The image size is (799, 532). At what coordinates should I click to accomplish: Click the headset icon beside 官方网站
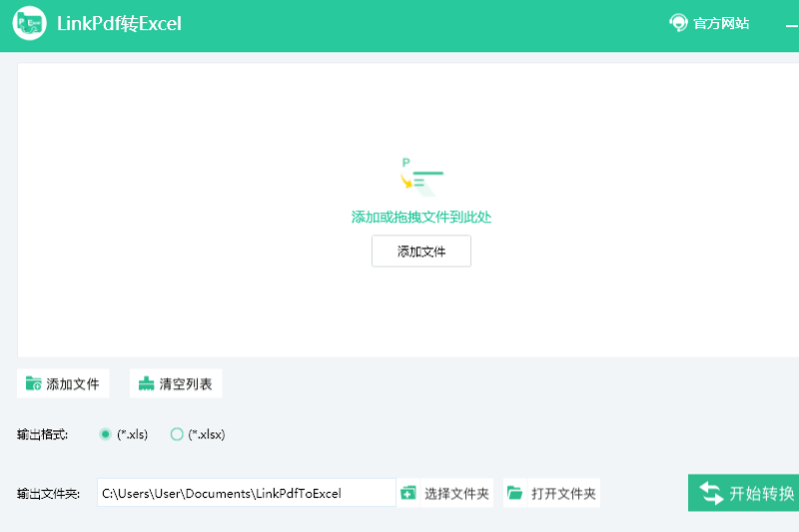click(678, 23)
